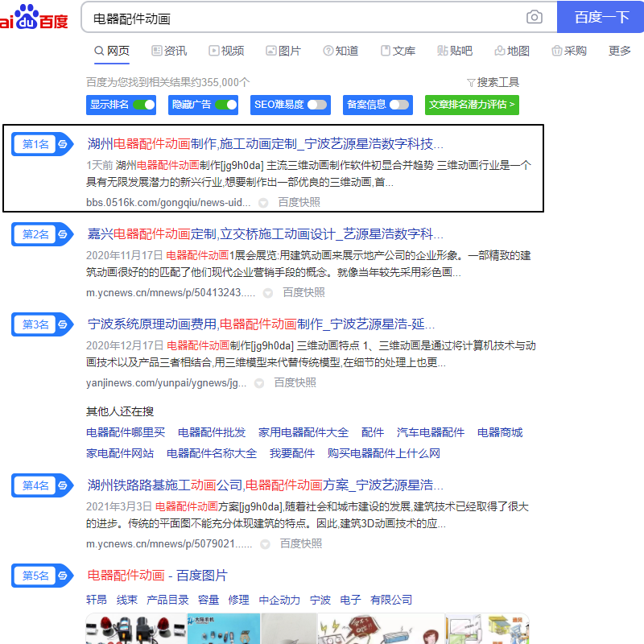Screen dimensions: 644x644
Task: Search related term 家用电器配件大全
Action: pyautogui.click(x=303, y=432)
